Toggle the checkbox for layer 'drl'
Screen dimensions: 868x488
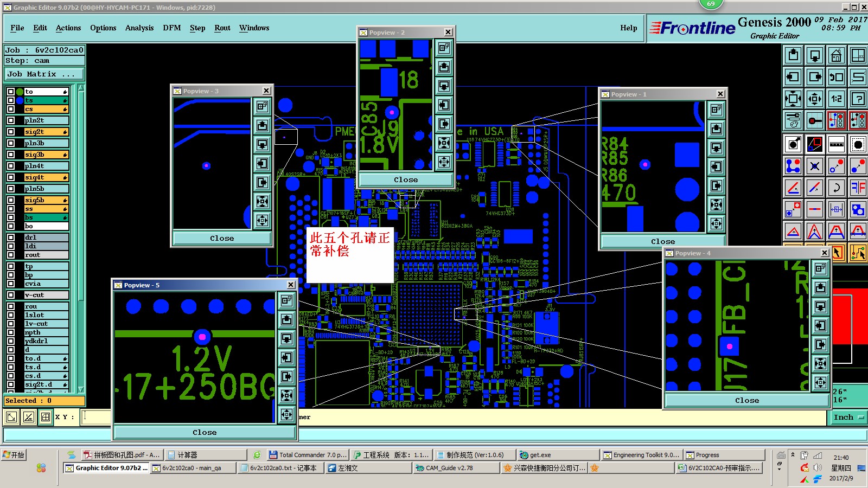tap(11, 237)
